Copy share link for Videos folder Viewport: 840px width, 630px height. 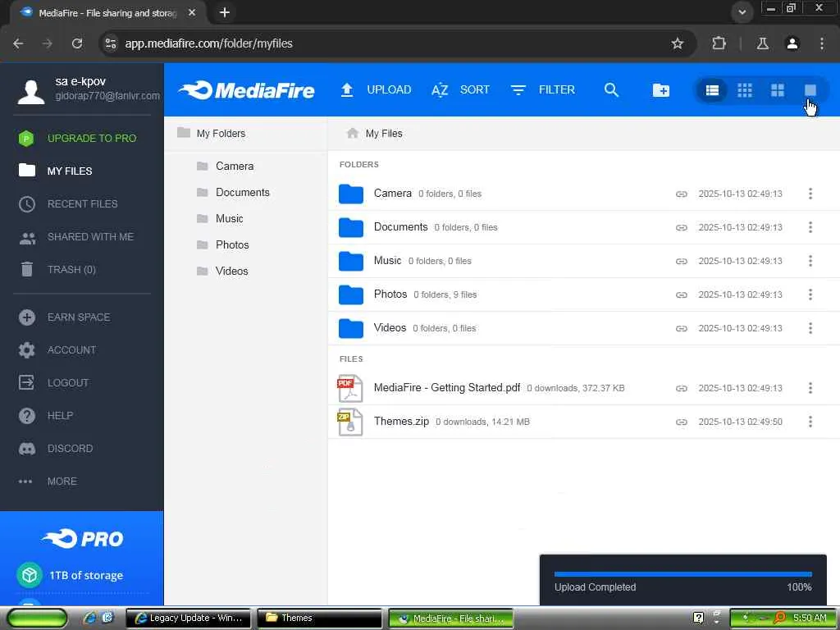coord(681,328)
